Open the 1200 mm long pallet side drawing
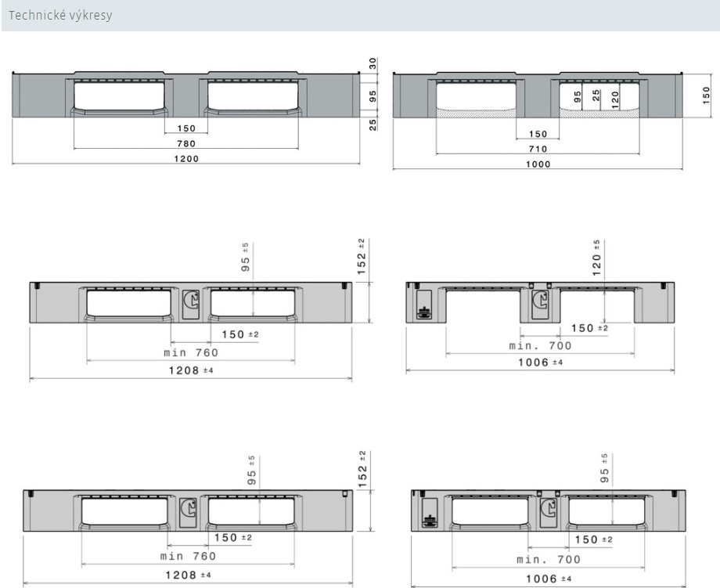The width and height of the screenshot is (720, 588). (195, 110)
